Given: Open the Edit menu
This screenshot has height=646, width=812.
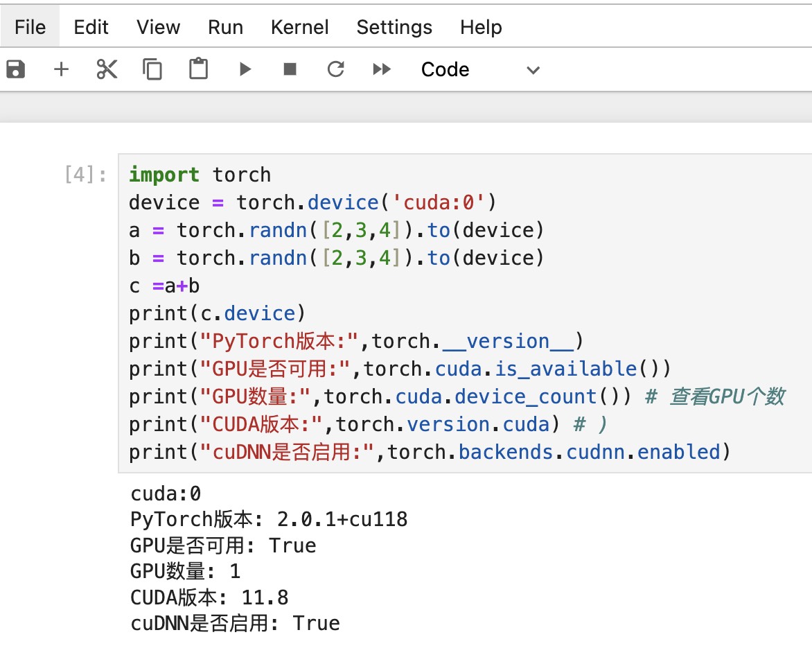Looking at the screenshot, I should click(x=91, y=27).
